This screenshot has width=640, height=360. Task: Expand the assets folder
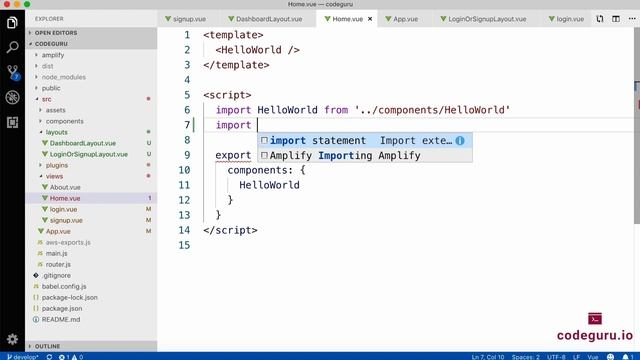click(91, 110)
